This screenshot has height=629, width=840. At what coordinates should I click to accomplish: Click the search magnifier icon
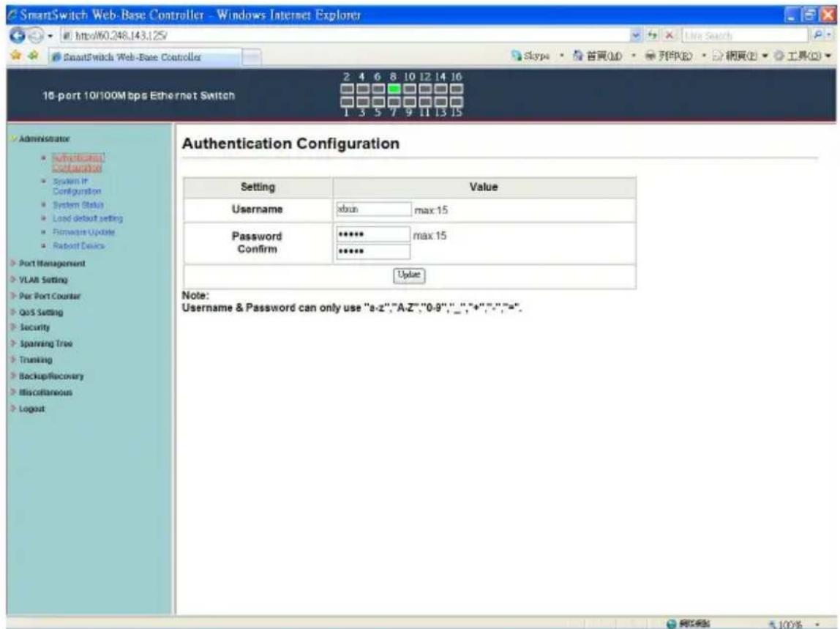coord(817,35)
